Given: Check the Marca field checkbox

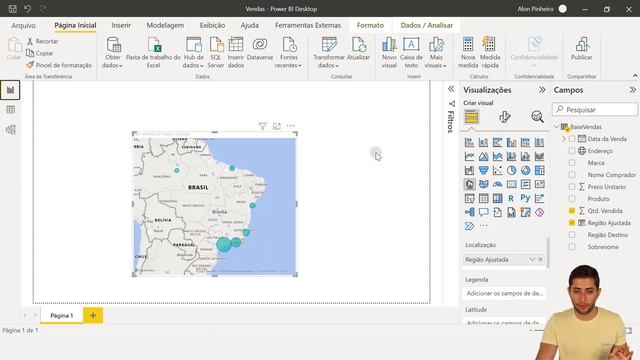Looking at the screenshot, I should (572, 163).
